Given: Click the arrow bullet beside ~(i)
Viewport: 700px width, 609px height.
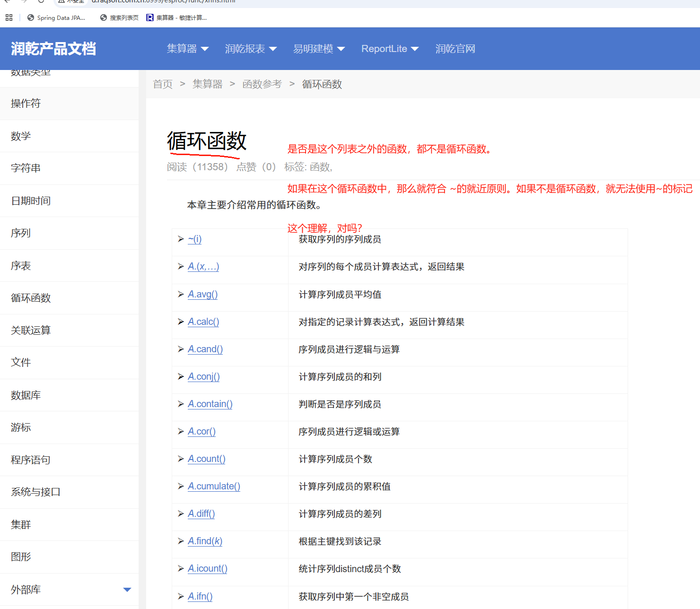Looking at the screenshot, I should pyautogui.click(x=181, y=239).
